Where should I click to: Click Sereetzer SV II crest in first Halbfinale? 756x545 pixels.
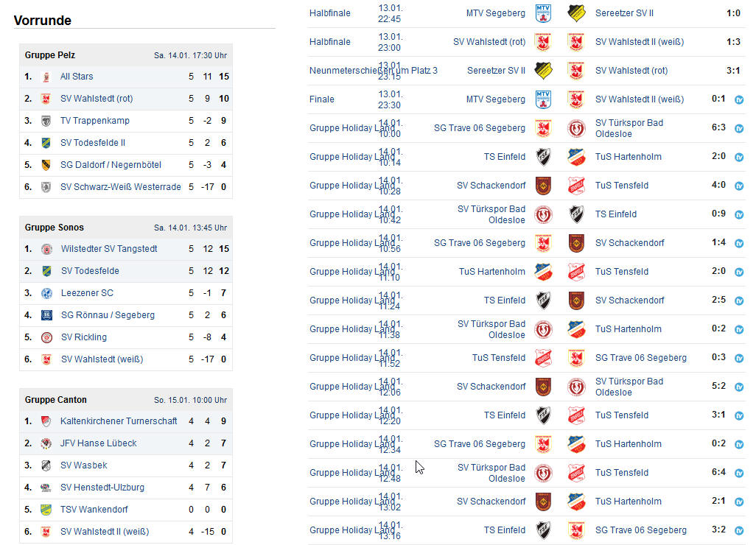(576, 13)
